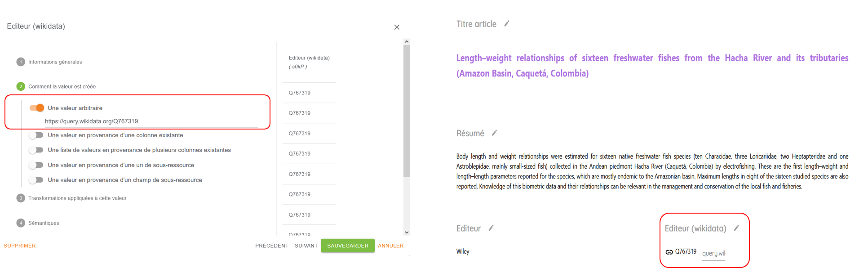The height and width of the screenshot is (268, 868).
Task: Click ANNULER to cancel changes
Action: tap(391, 246)
